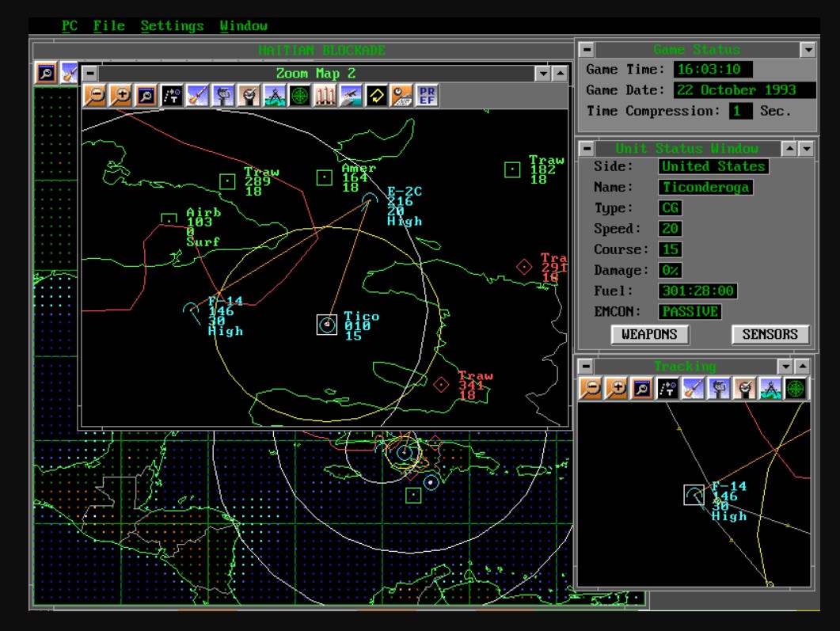This screenshot has width=840, height=631.
Task: Open the WEAPONS panel for Ticonderoga
Action: pyautogui.click(x=649, y=334)
